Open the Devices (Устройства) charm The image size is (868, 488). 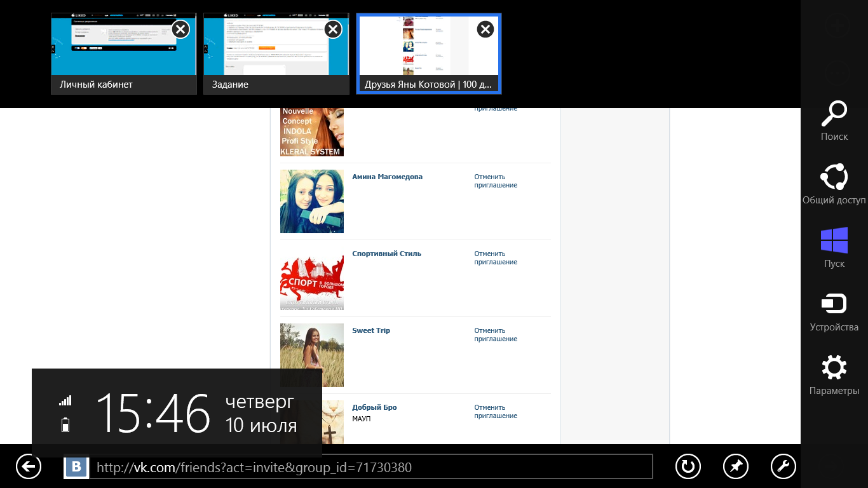(834, 311)
